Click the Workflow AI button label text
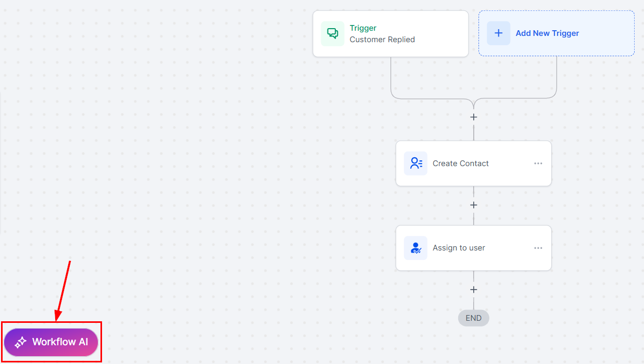Image resolution: width=644 pixels, height=364 pixels. pos(60,342)
